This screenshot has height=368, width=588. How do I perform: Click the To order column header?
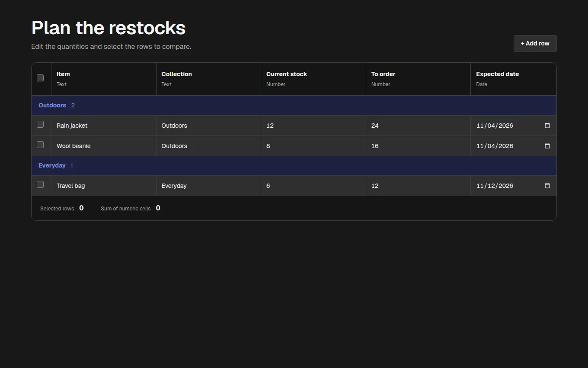click(418, 79)
